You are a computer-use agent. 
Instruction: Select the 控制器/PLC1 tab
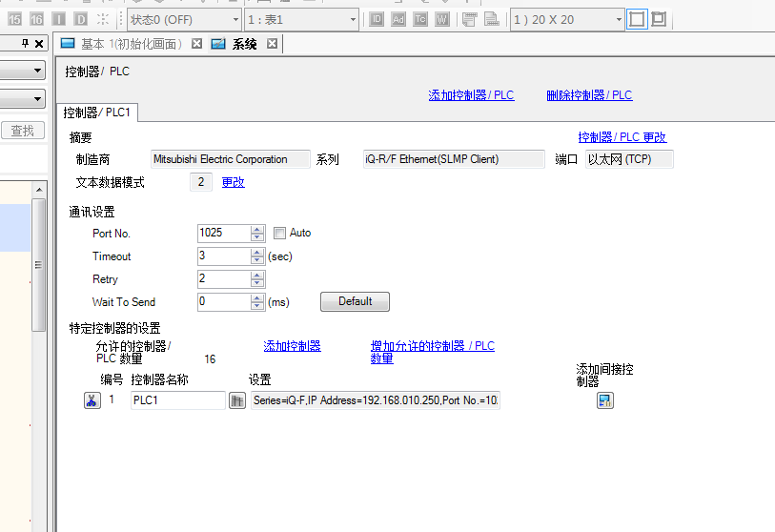[97, 113]
